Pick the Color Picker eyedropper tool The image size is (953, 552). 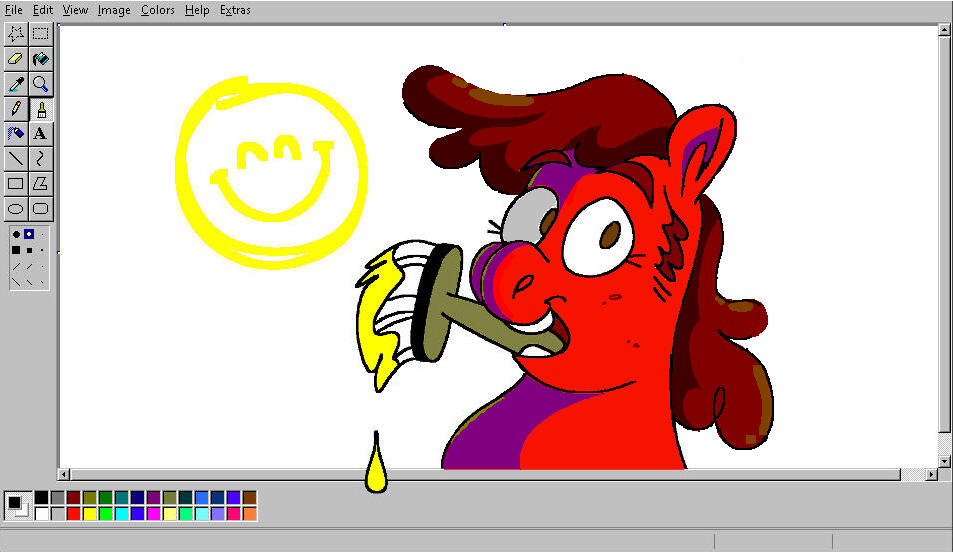(16, 83)
